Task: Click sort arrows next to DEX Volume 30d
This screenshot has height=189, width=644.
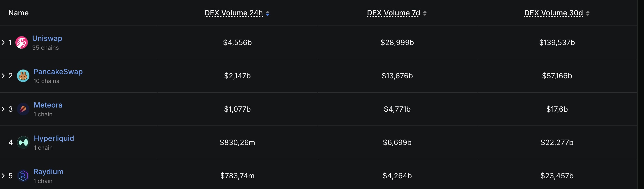Action: point(588,13)
